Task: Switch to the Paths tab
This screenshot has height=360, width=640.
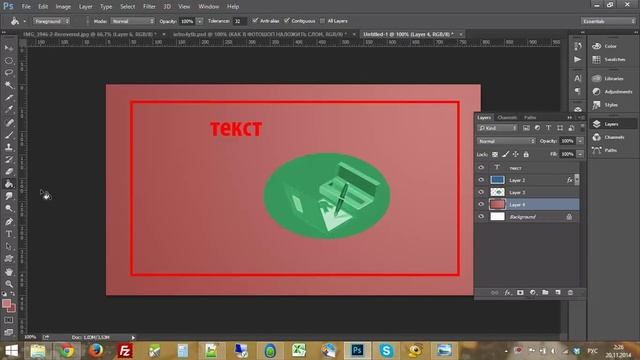Action: (530, 118)
